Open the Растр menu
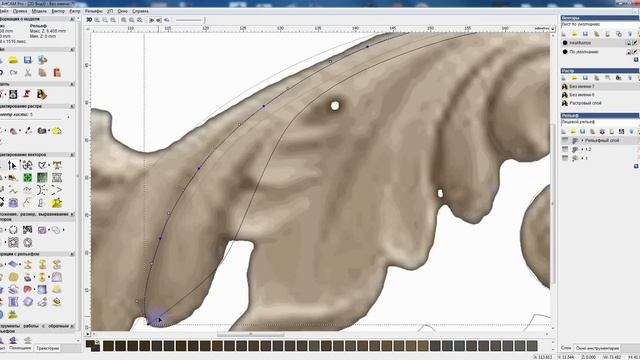Viewport: 640px width, 360px height. (75, 11)
